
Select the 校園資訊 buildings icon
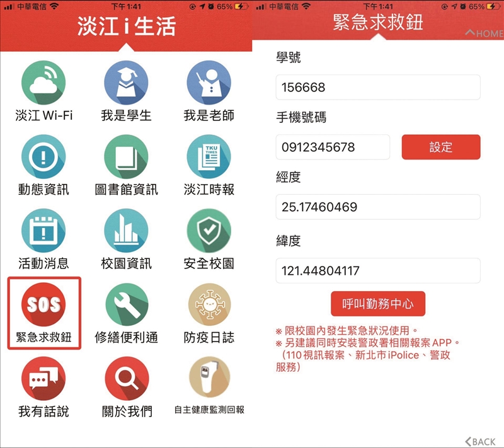pyautogui.click(x=126, y=231)
